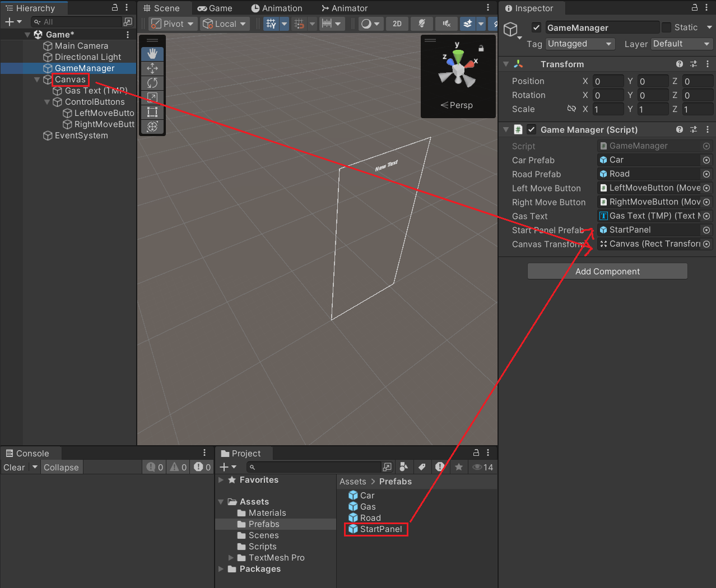Focus the Hierarchy search field
Image resolution: width=716 pixels, height=588 pixels.
pyautogui.click(x=77, y=22)
